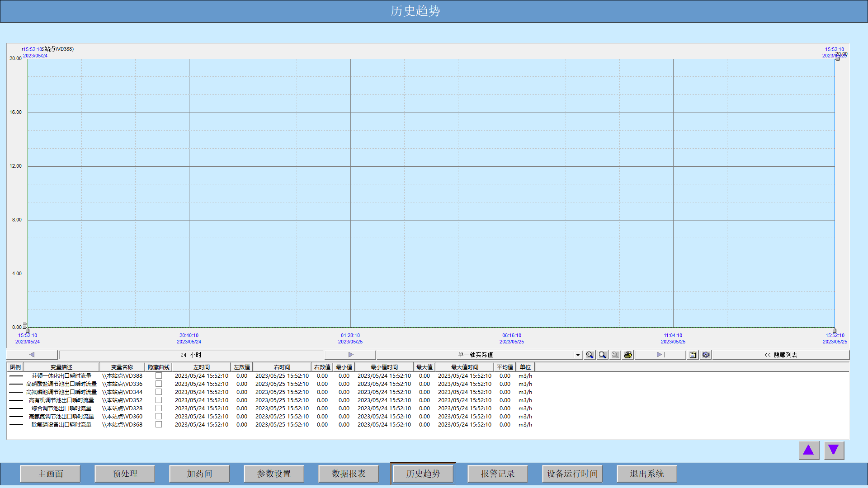Toggle hide curve for VD360 row
This screenshot has width=868, height=488.
tap(159, 416)
